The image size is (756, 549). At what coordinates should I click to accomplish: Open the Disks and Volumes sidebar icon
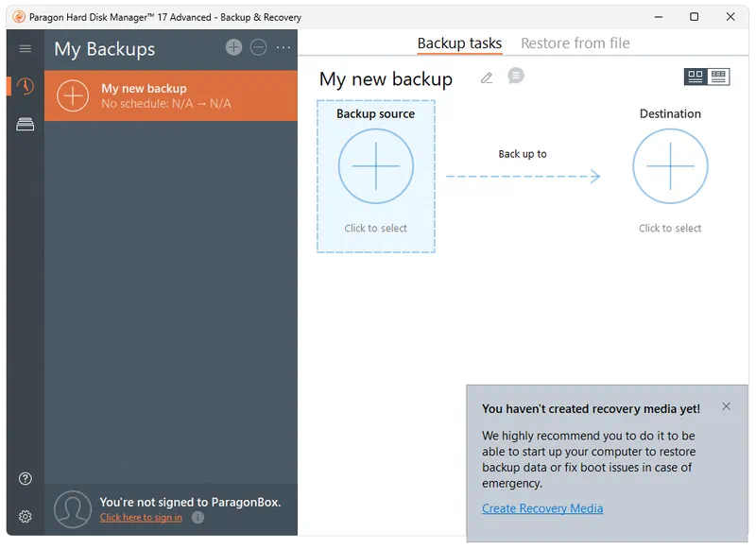(26, 125)
